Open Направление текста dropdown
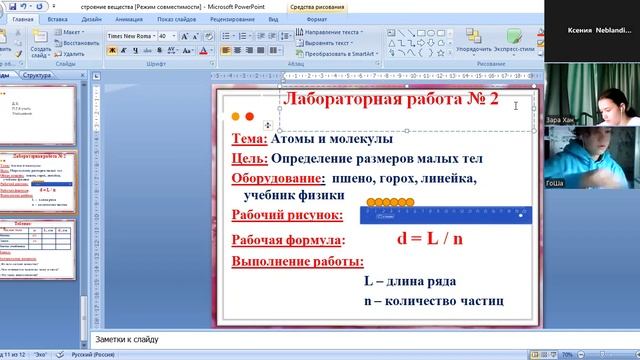 point(330,32)
